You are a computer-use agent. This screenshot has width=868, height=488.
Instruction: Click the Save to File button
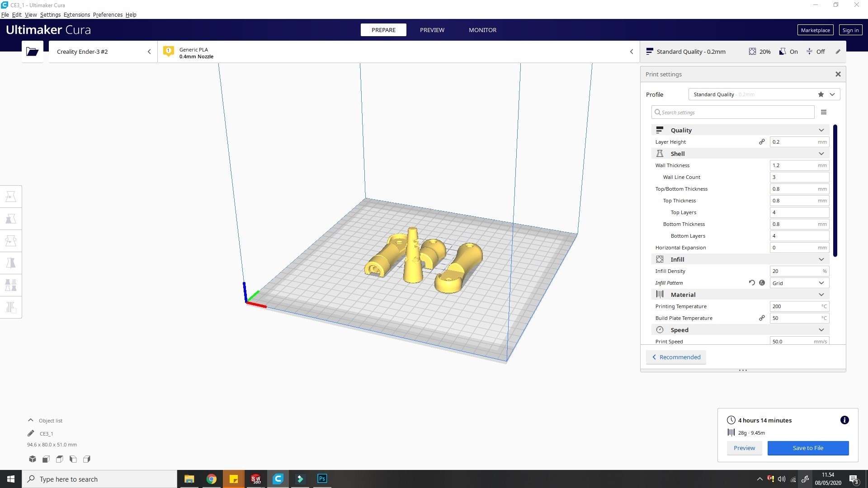tap(808, 448)
